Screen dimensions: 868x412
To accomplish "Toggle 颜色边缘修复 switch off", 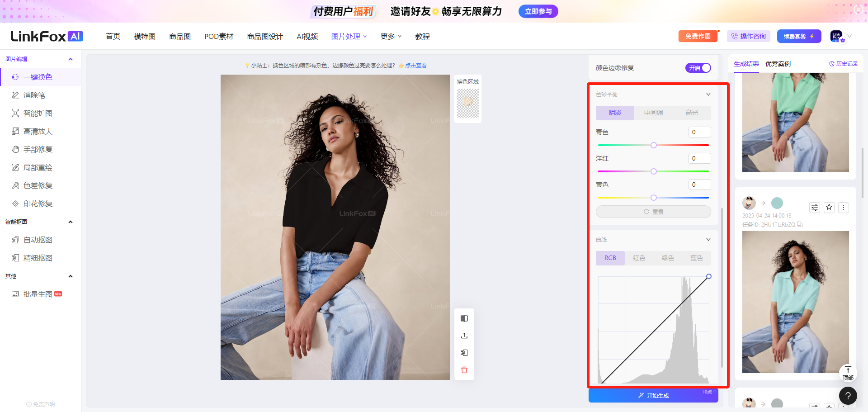I will tap(698, 68).
